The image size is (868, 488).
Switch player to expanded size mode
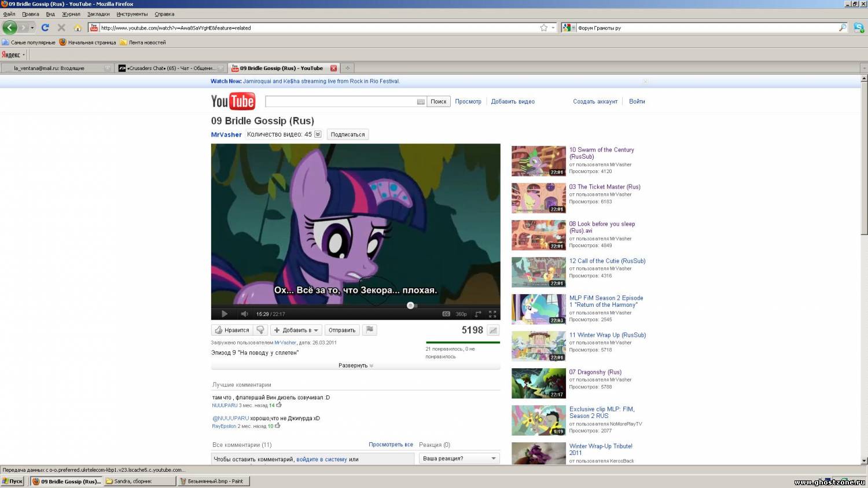[478, 314]
